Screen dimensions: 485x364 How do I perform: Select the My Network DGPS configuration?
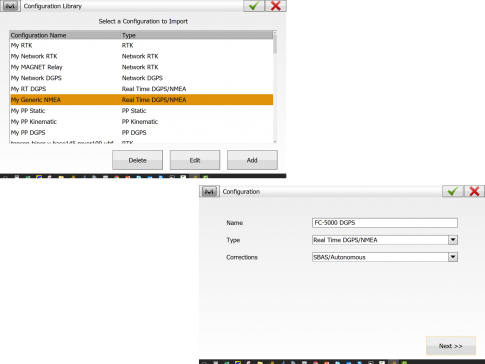141,78
